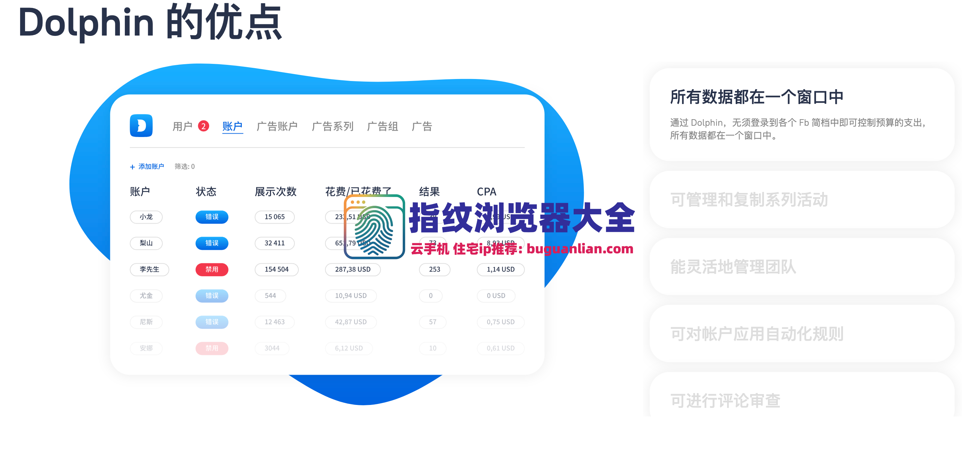This screenshot has height=453, width=980.
Task: Click the 尤金 account name pill
Action: click(x=146, y=296)
